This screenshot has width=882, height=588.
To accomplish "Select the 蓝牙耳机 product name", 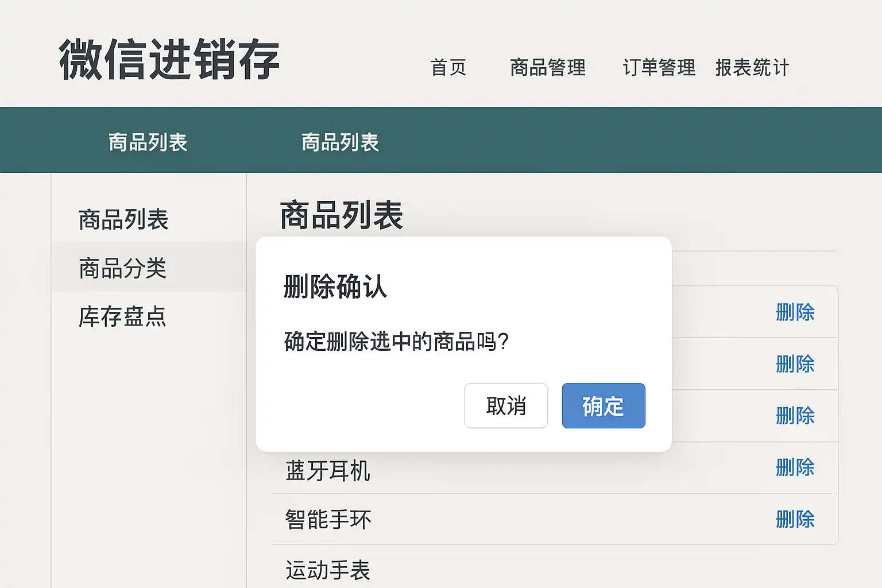I will point(328,471).
